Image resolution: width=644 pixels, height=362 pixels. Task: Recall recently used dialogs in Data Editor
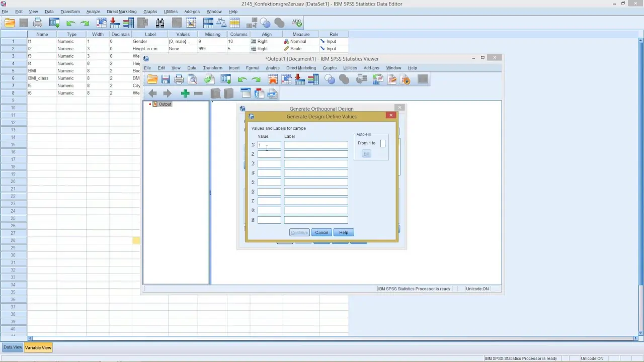tap(54, 23)
